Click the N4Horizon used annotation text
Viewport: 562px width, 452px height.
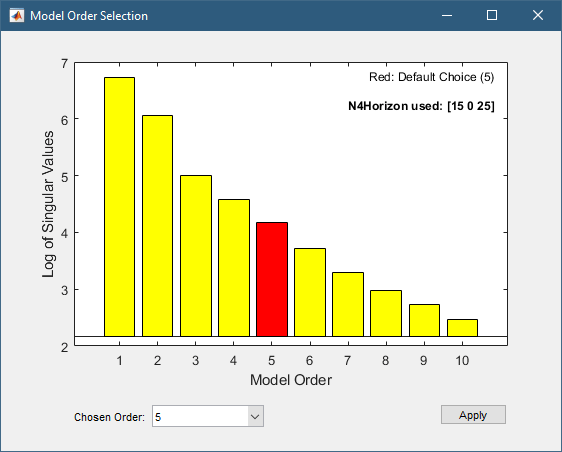point(421,106)
